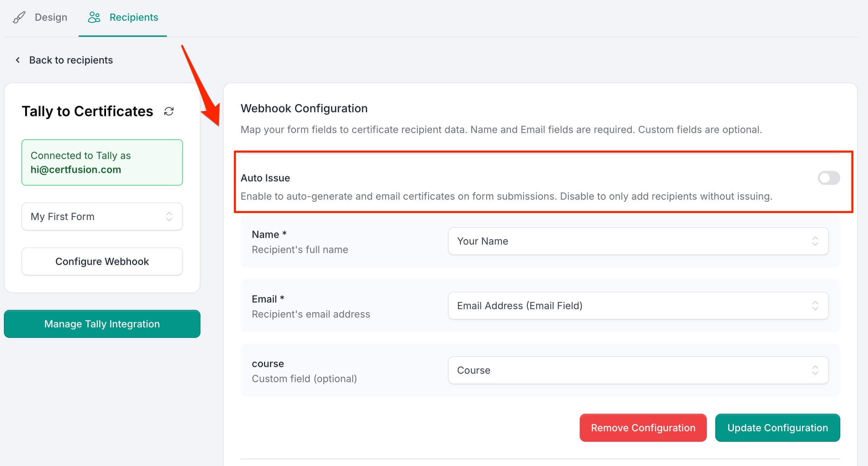Click the refresh icon beside Tally to Certificates
The image size is (868, 466).
click(x=169, y=112)
